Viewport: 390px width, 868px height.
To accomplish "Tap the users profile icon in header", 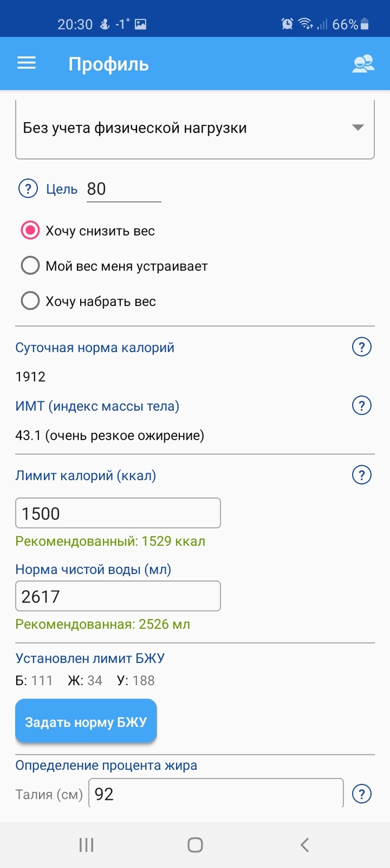I will coord(363,64).
